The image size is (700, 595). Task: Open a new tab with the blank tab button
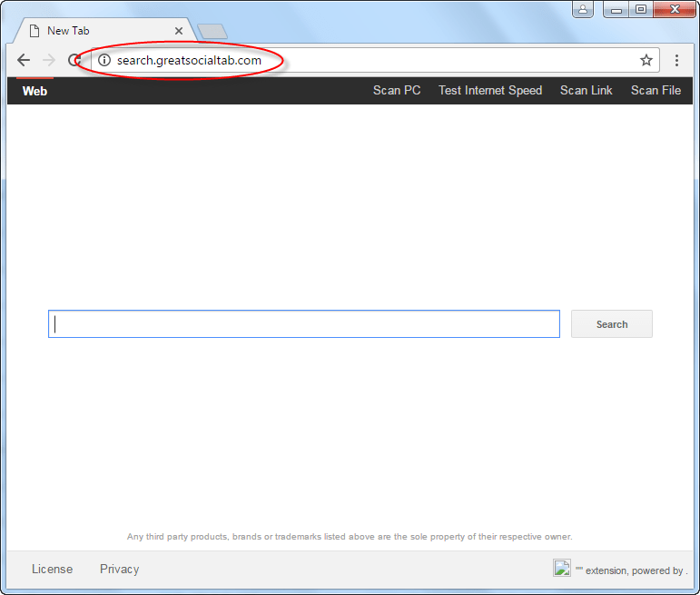click(x=212, y=31)
